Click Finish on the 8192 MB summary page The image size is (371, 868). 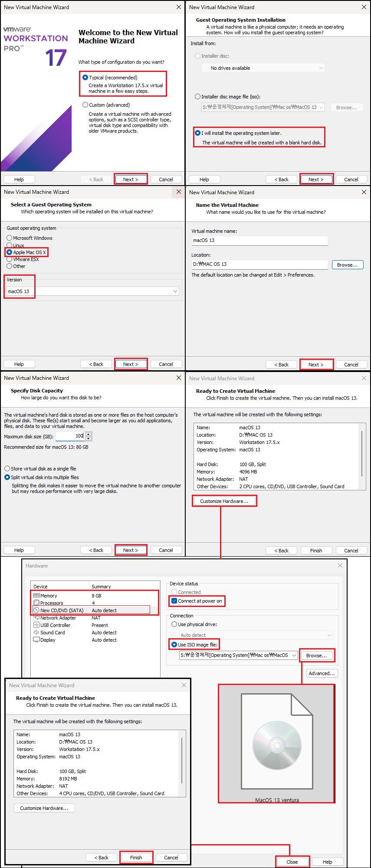(x=136, y=858)
